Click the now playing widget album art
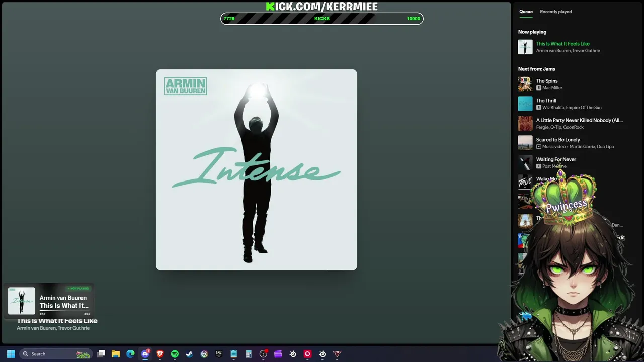The image size is (644, 362). pyautogui.click(x=21, y=301)
